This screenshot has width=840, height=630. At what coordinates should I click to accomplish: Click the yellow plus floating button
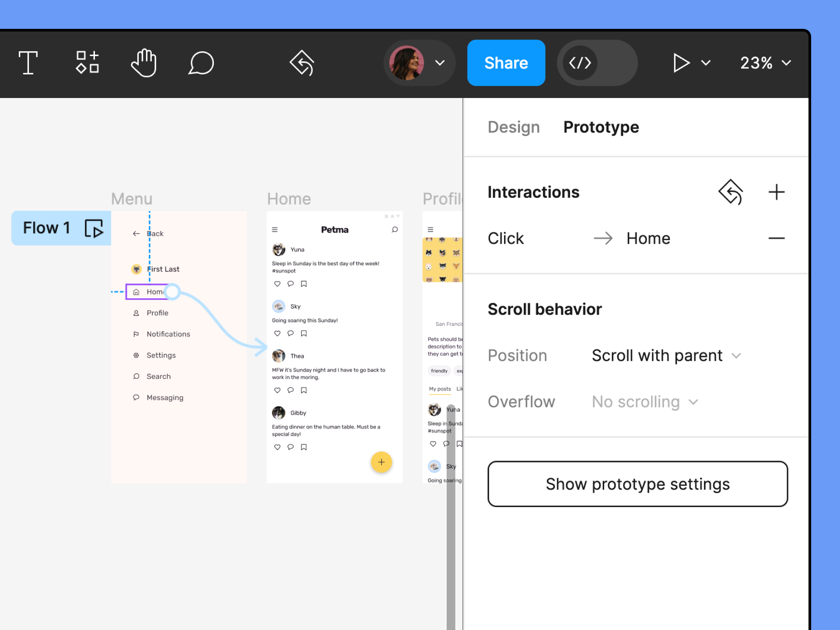[x=381, y=462]
